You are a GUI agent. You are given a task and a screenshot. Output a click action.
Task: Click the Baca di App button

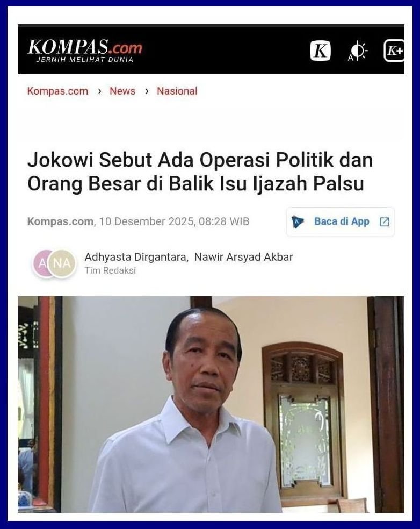click(x=341, y=221)
